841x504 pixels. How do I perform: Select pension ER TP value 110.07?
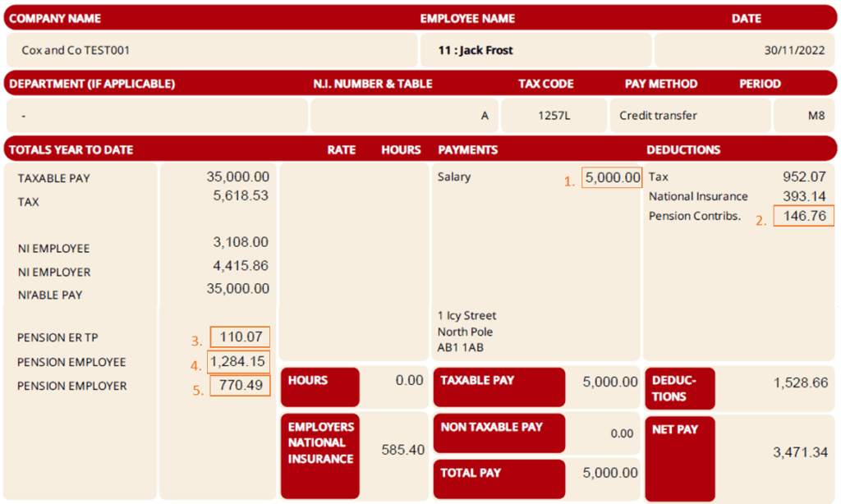[x=241, y=337]
